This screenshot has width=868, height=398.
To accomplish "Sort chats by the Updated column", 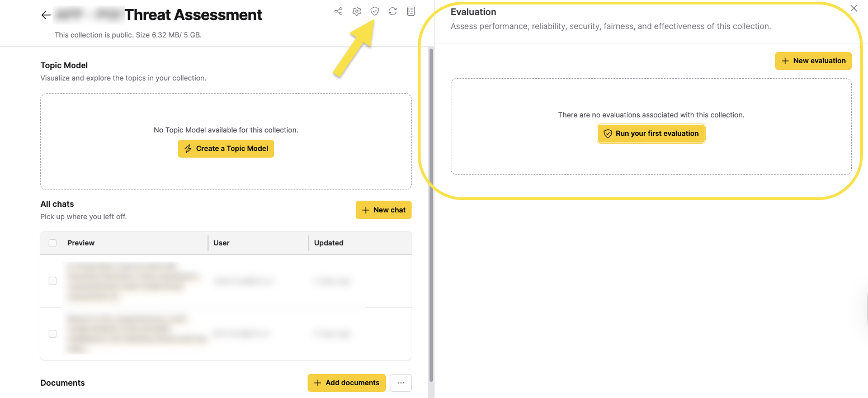I will (x=328, y=243).
